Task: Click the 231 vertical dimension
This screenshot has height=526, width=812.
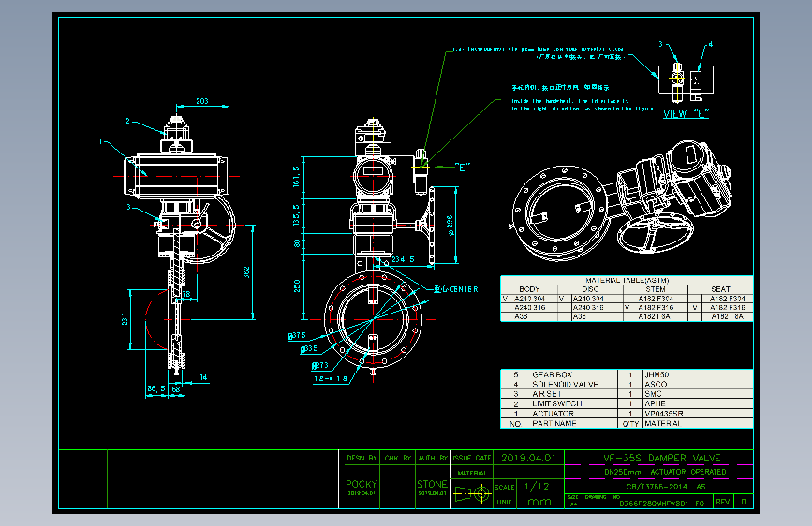Action: tap(125, 318)
